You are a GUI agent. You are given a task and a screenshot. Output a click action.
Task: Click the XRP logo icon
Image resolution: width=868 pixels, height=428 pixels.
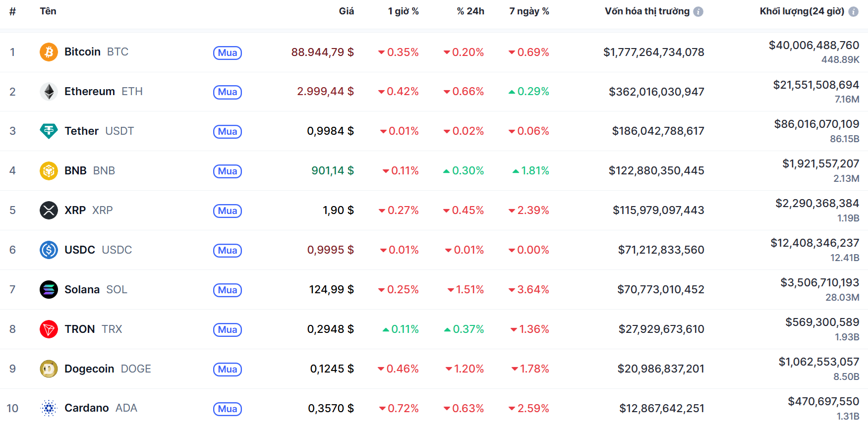(49, 211)
